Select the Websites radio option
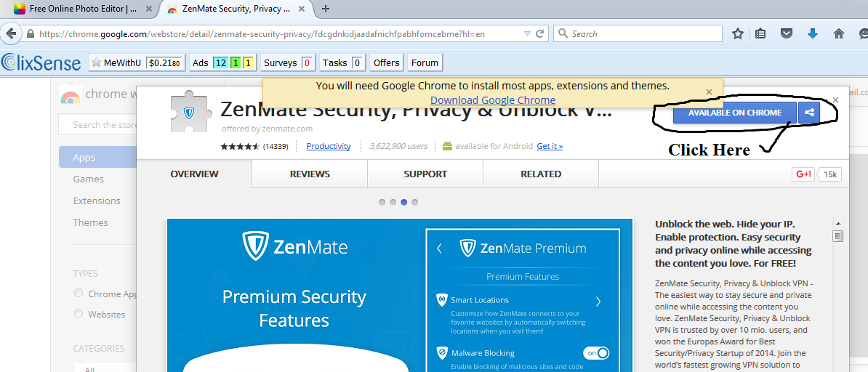This screenshot has width=868, height=372. coord(79,314)
